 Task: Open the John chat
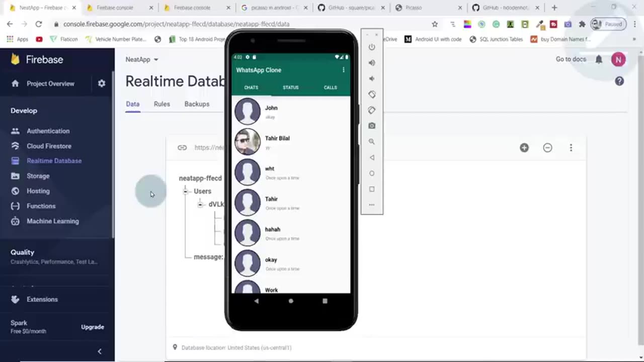coord(291,112)
